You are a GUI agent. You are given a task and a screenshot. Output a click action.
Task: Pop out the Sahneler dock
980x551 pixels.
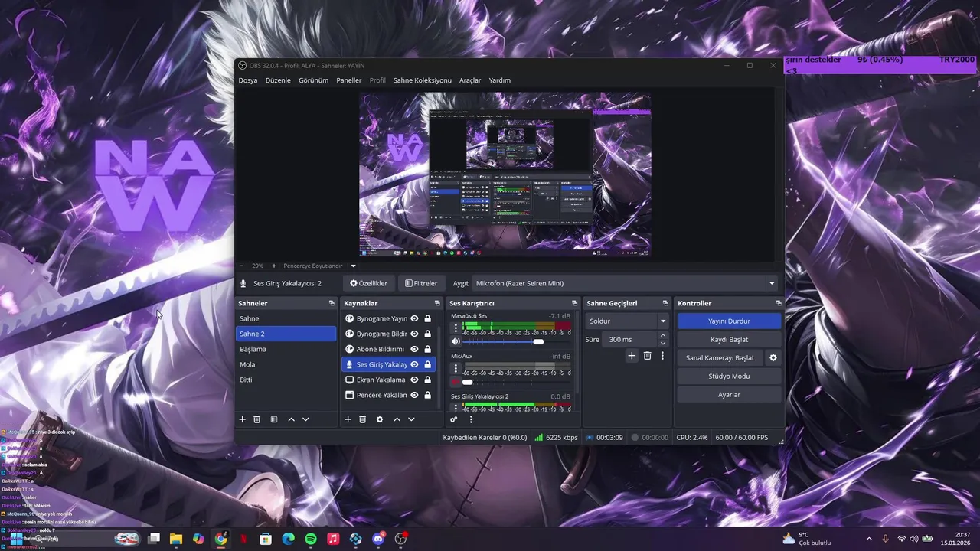click(332, 303)
